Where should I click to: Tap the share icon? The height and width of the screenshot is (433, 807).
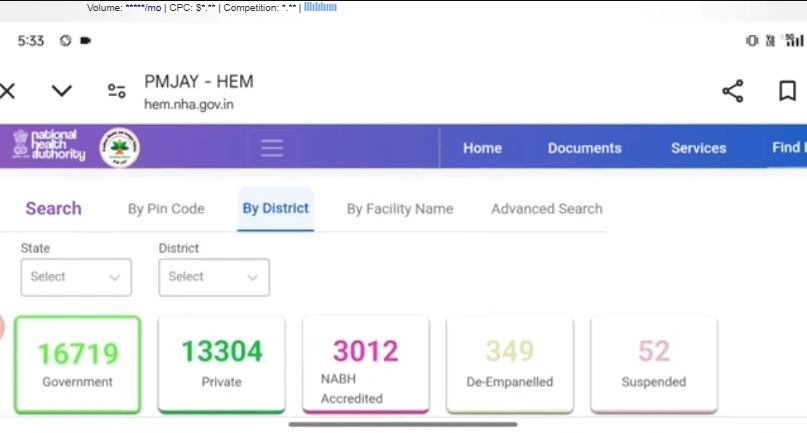pos(733,91)
